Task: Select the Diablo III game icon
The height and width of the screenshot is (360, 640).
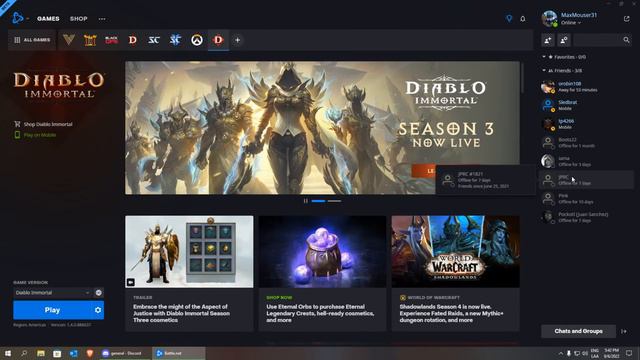Action: (133, 40)
